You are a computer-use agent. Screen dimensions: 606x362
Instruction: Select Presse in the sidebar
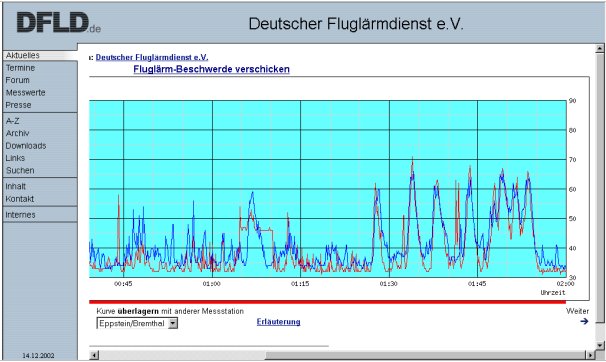[18, 105]
